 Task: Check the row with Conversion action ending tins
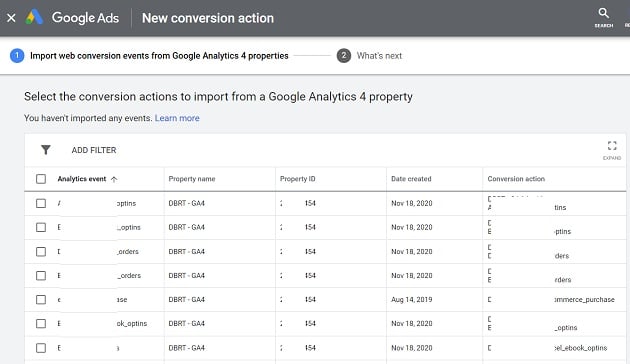pyautogui.click(x=41, y=203)
